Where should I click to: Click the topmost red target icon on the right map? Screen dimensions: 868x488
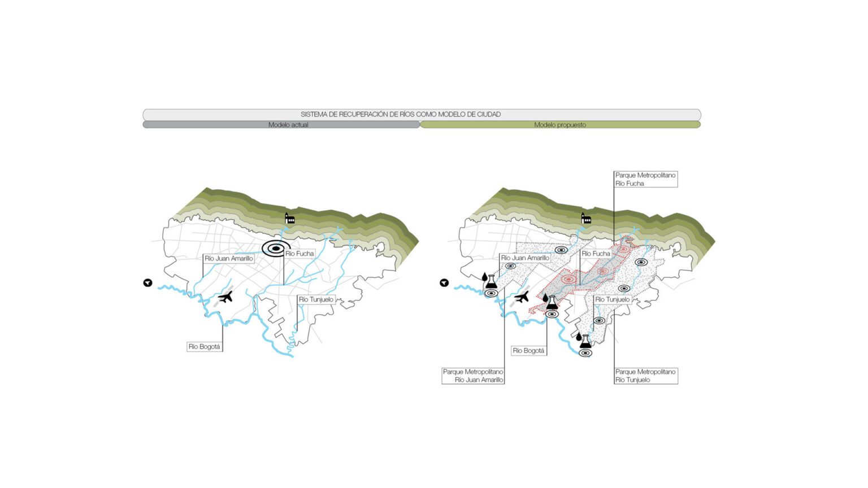623,249
